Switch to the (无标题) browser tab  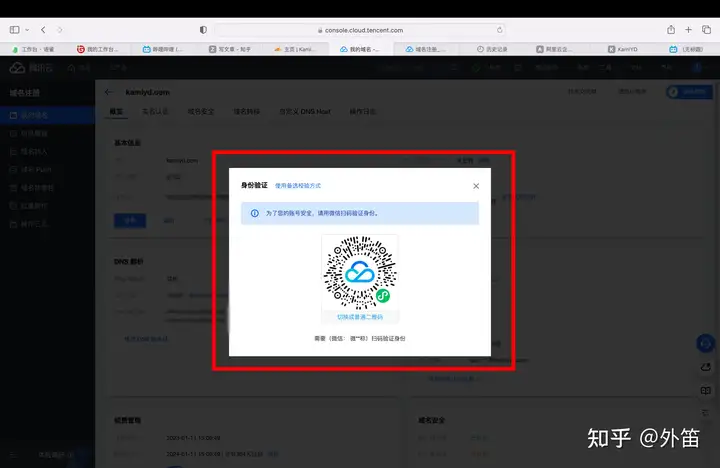(687, 49)
